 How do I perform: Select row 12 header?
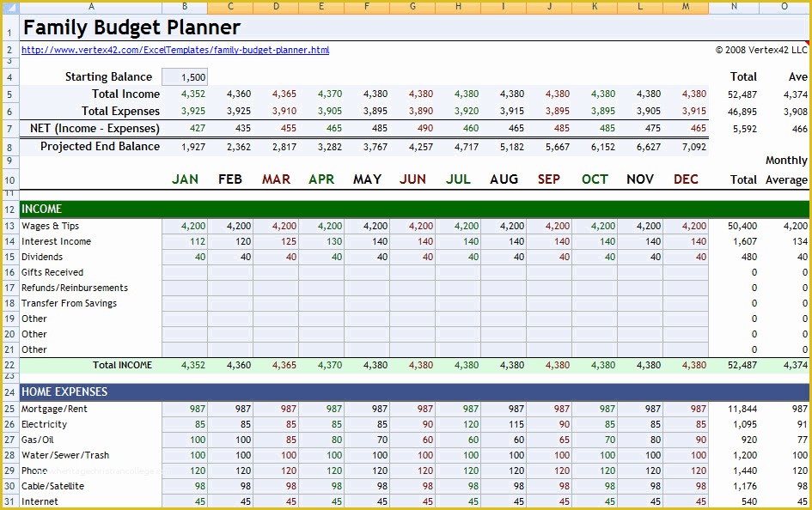9,209
